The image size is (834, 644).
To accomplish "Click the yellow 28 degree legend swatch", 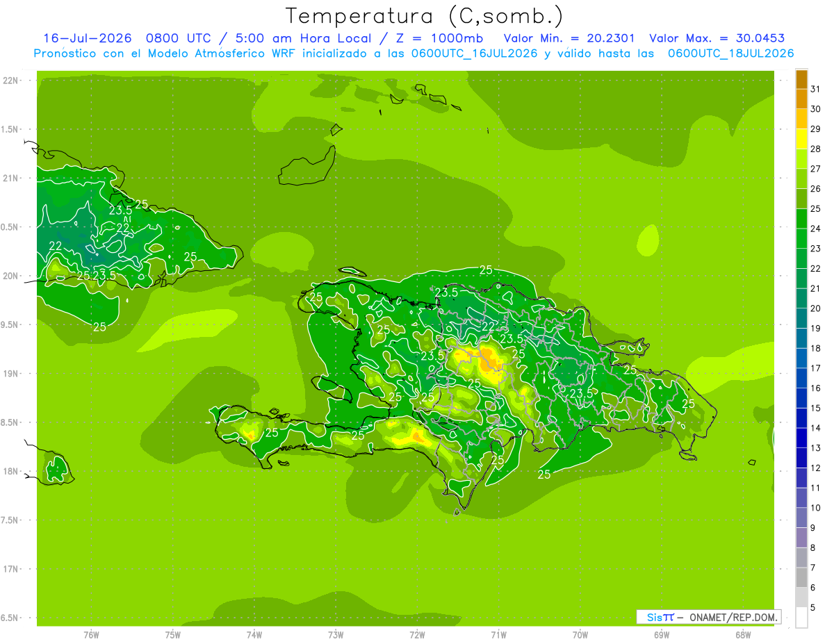I will [x=801, y=139].
